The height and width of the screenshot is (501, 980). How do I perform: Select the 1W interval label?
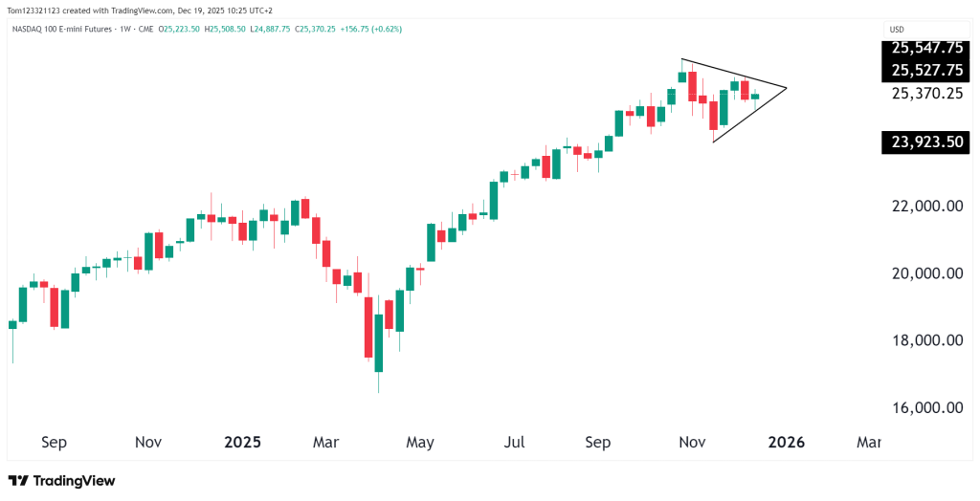[x=122, y=29]
